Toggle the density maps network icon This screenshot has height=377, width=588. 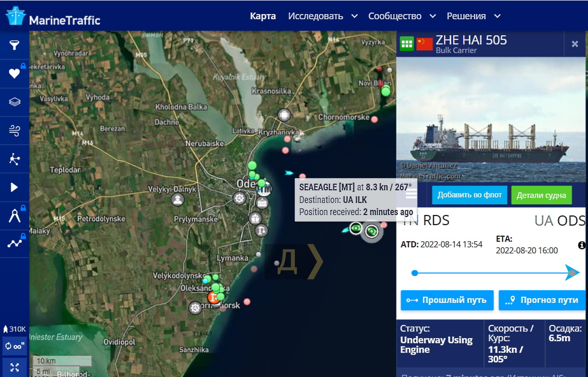click(x=15, y=159)
